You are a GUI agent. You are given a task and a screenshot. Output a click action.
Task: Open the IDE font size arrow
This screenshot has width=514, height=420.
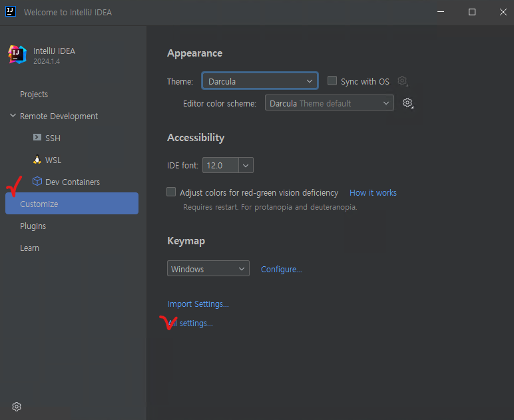coord(246,166)
